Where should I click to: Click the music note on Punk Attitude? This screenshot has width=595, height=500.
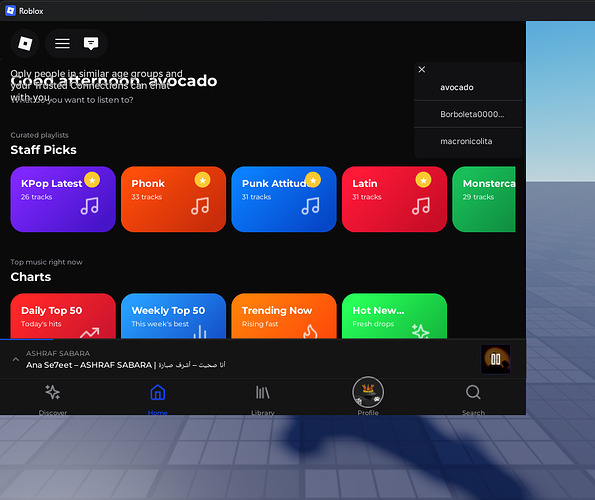coord(310,206)
